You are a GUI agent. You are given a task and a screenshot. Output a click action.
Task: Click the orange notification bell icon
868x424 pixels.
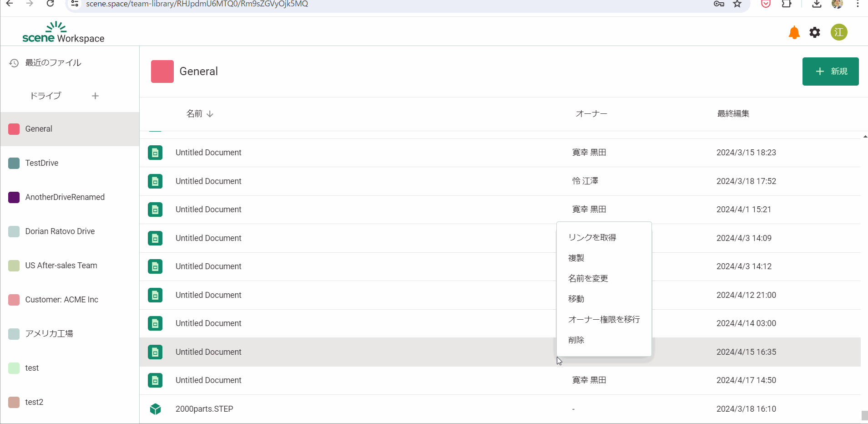(794, 32)
